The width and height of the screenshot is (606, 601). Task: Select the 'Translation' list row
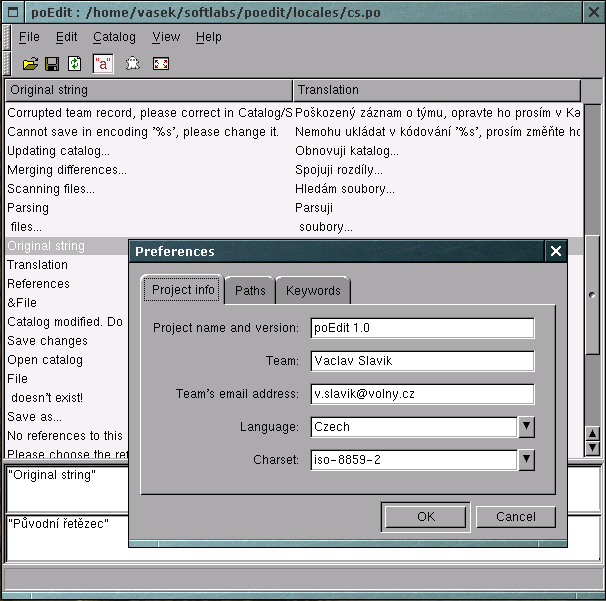click(x=67, y=265)
